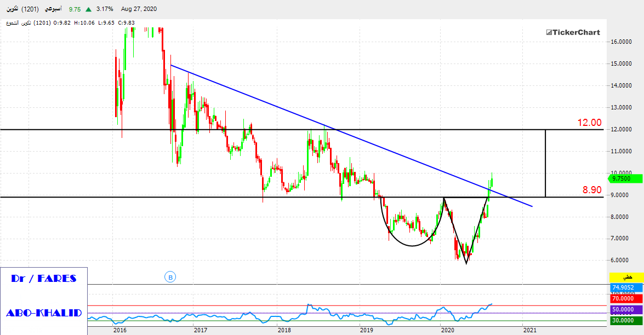Click the yellow indicator label tag
644x335 pixels.
tap(626, 278)
